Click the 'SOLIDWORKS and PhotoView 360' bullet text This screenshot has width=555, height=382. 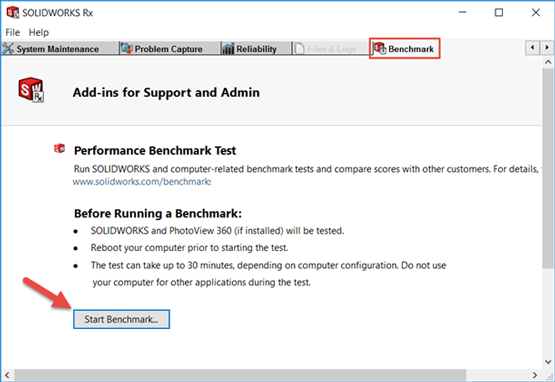pyautogui.click(x=217, y=230)
